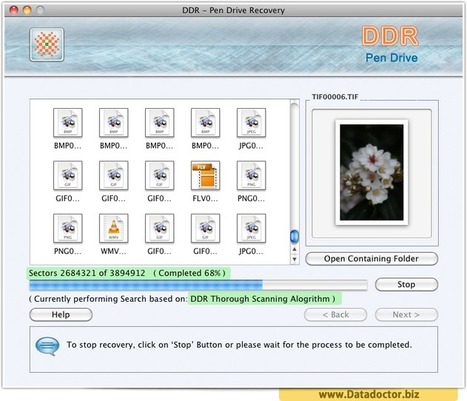The width and height of the screenshot is (467, 401).
Task: Select the PNG file in second row
Action: [251, 175]
